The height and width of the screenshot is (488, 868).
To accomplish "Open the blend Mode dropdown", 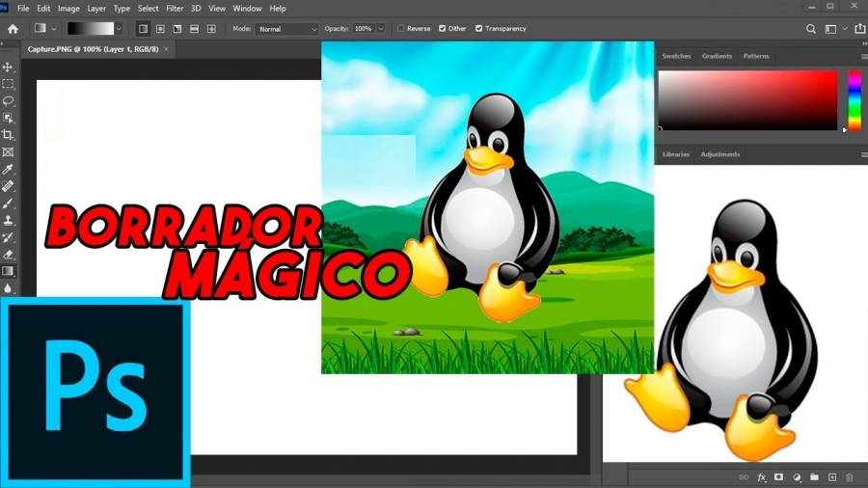I will point(287,29).
